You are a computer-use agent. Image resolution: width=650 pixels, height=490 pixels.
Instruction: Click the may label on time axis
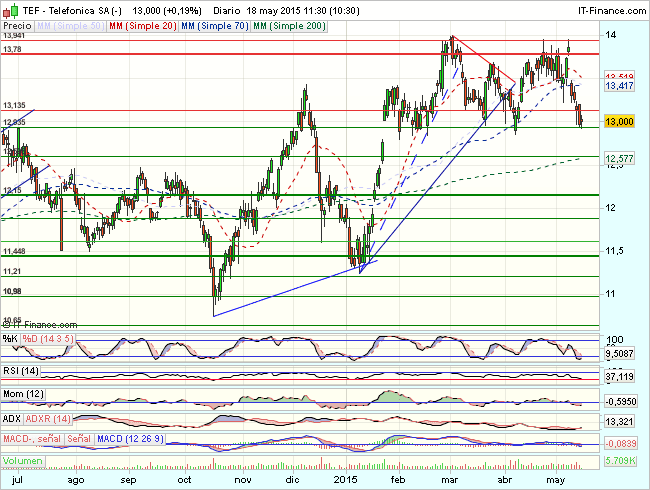[555, 480]
